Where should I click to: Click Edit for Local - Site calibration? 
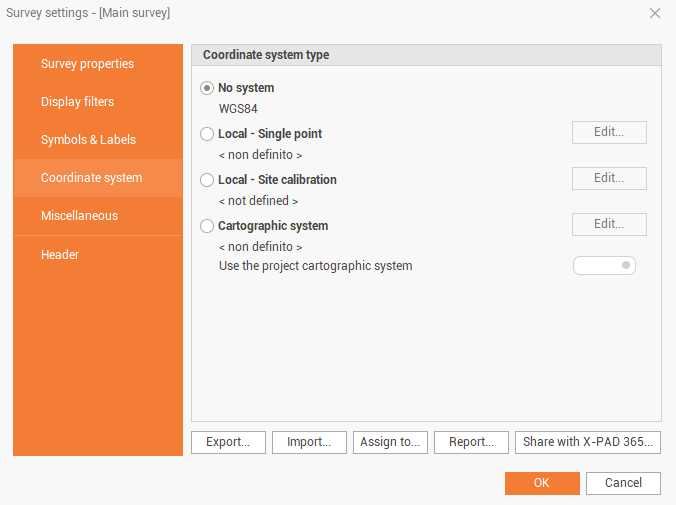609,178
